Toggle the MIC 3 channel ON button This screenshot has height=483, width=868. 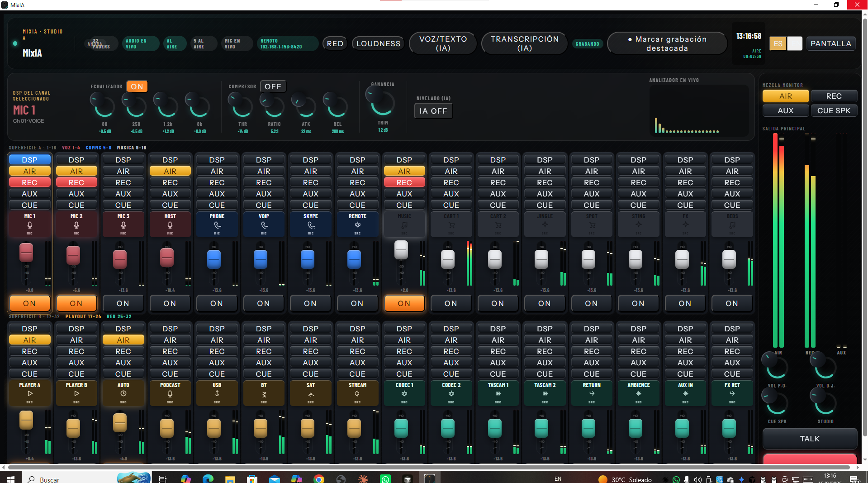tap(123, 303)
